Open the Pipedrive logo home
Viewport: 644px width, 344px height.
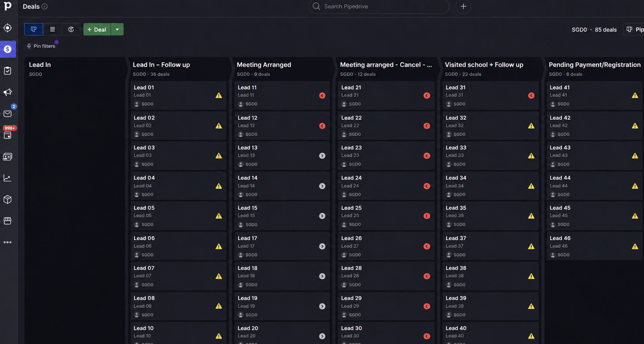(8, 6)
